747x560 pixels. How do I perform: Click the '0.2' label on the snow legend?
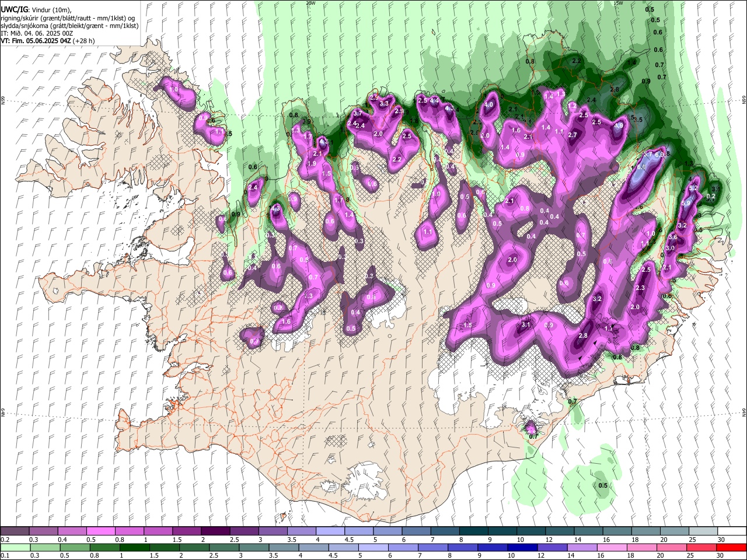tap(4, 540)
